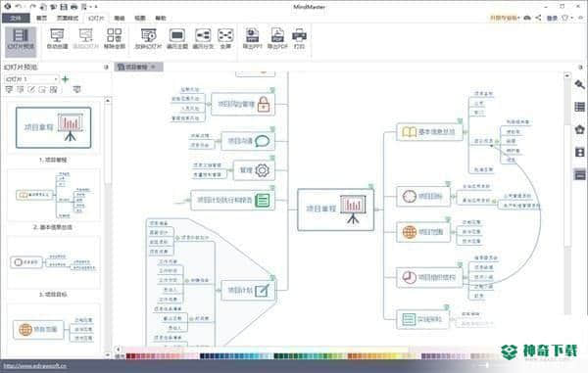Image resolution: width=588 pixels, height=373 pixels.
Task: Click slide panel scrollbar up arrow
Action: coord(108,101)
